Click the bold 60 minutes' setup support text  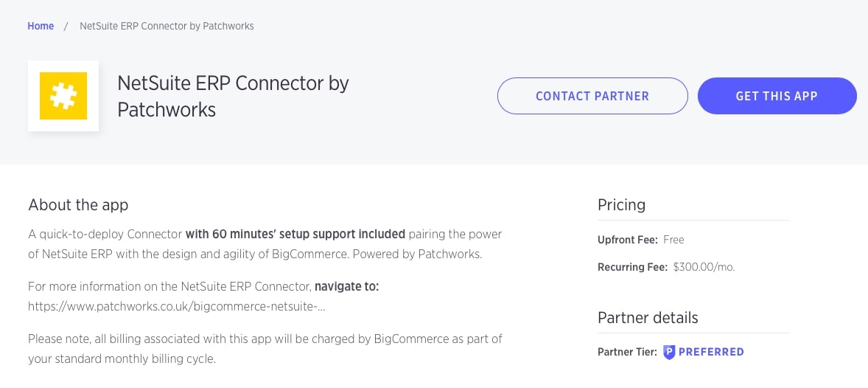pos(295,234)
